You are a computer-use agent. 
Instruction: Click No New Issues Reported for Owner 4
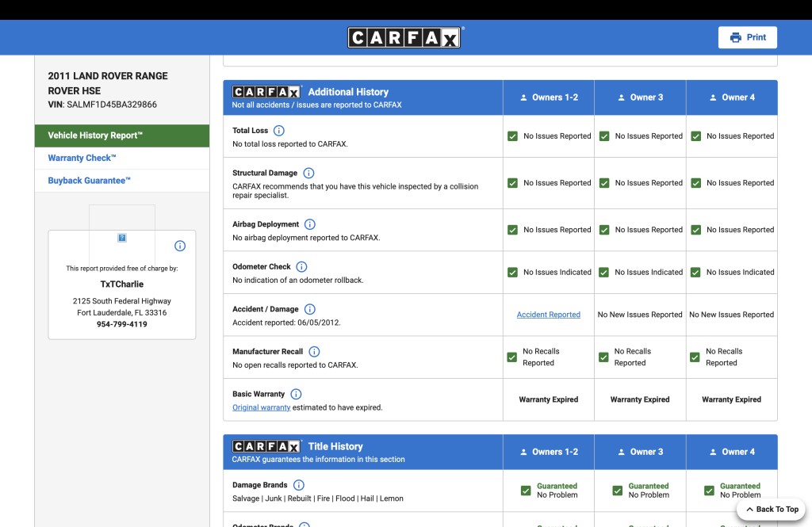click(x=732, y=315)
